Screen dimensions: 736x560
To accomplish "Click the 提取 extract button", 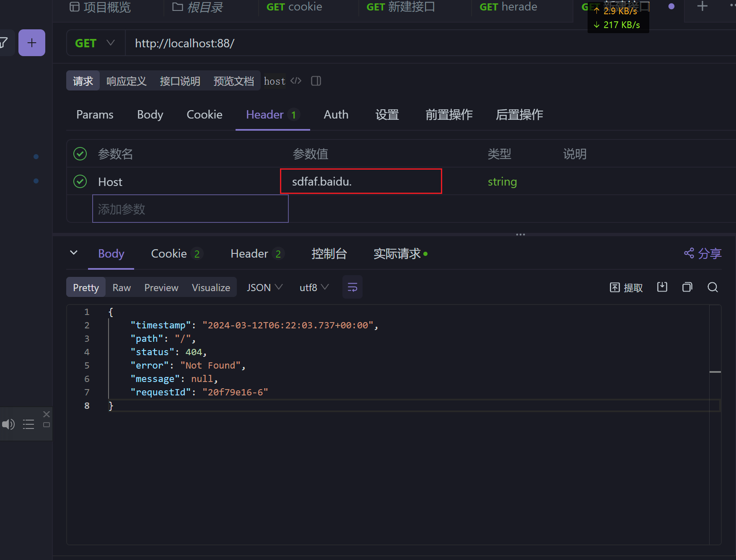I will [x=626, y=288].
